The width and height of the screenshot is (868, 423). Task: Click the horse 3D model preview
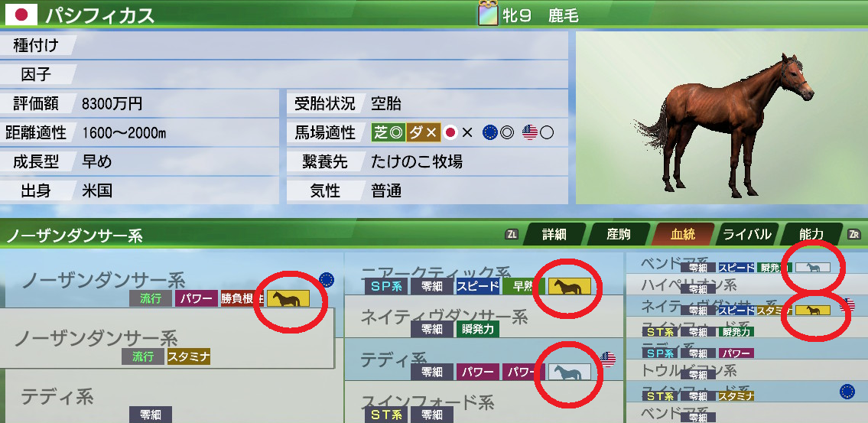pos(722,117)
